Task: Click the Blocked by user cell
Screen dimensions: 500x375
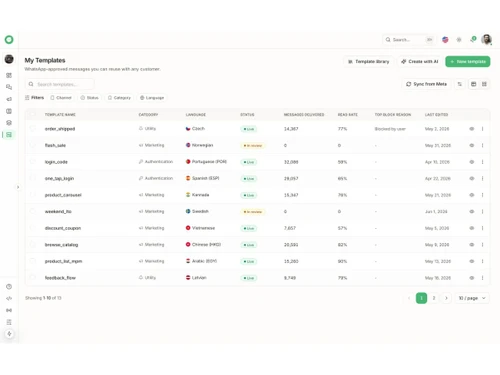Action: pos(390,129)
